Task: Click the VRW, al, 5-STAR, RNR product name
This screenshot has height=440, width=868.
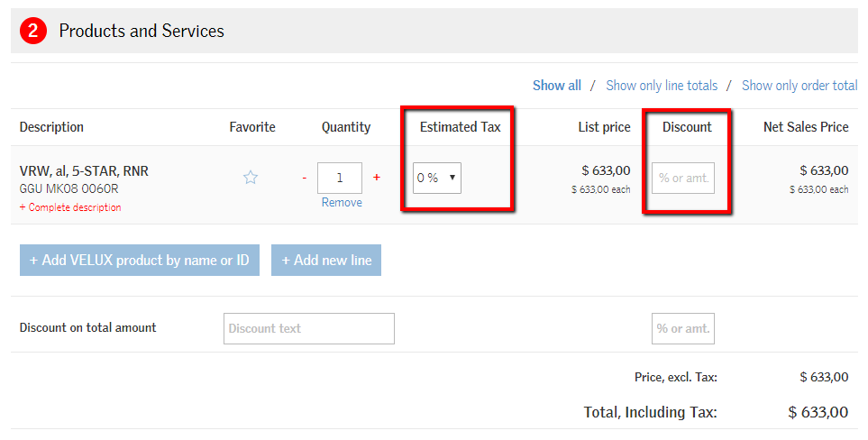Action: tap(84, 171)
